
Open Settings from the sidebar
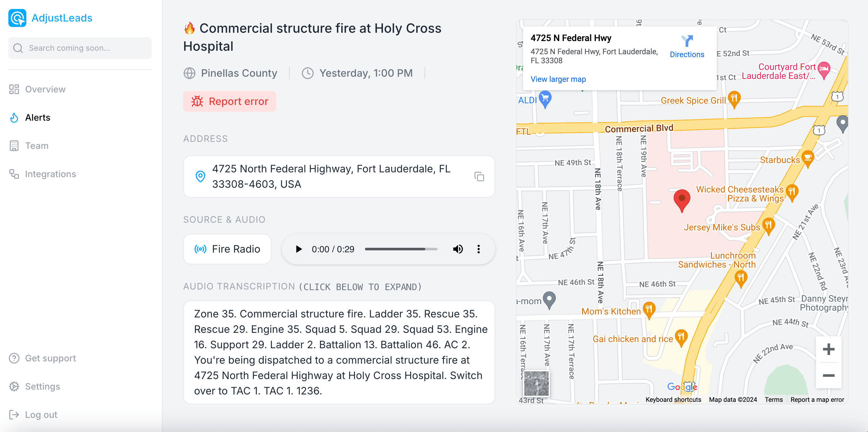click(x=42, y=386)
